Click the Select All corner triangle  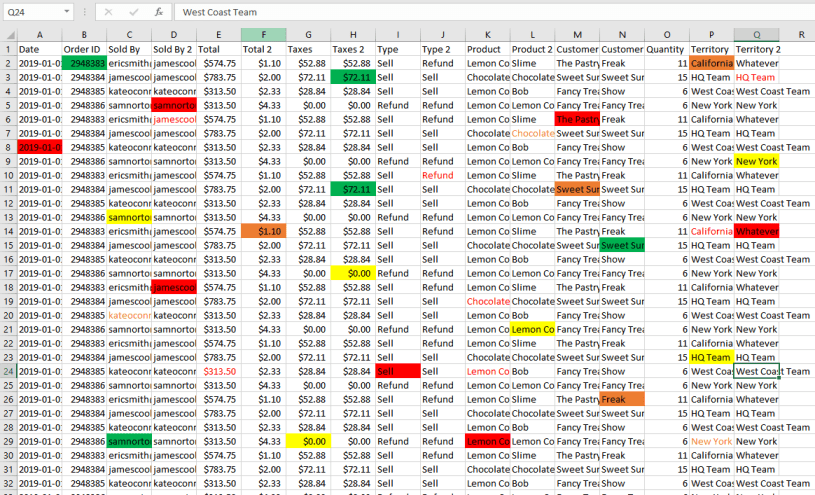pos(8,35)
